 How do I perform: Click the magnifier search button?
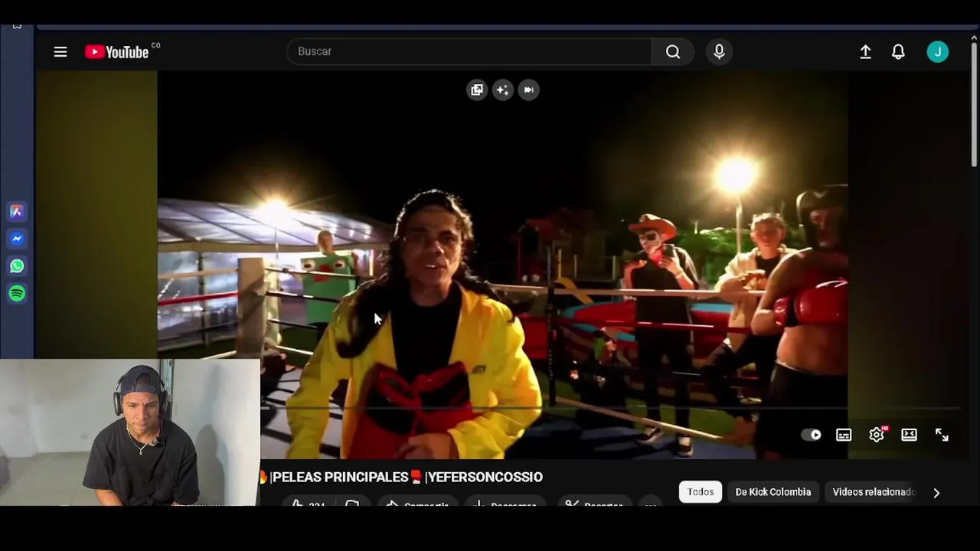tap(673, 51)
